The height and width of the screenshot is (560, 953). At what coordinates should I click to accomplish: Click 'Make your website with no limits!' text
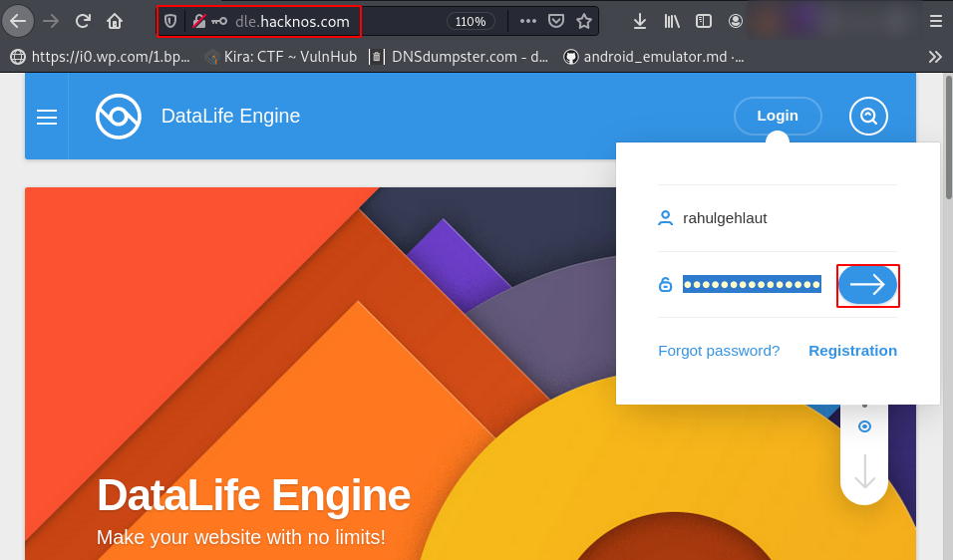(x=240, y=537)
